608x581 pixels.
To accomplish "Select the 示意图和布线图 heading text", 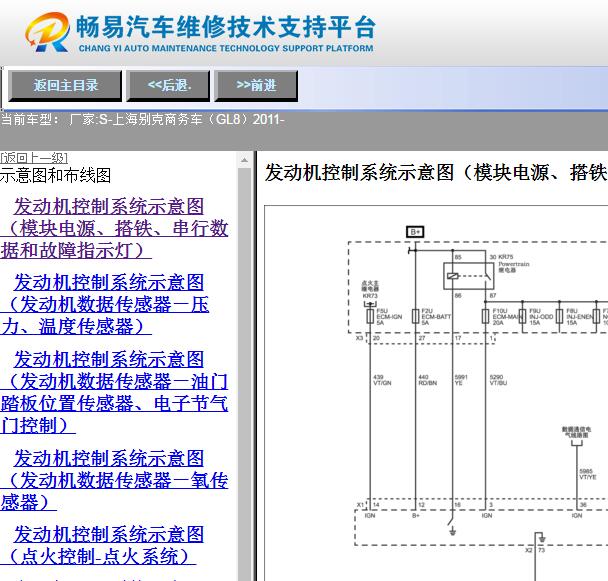I will click(55, 175).
